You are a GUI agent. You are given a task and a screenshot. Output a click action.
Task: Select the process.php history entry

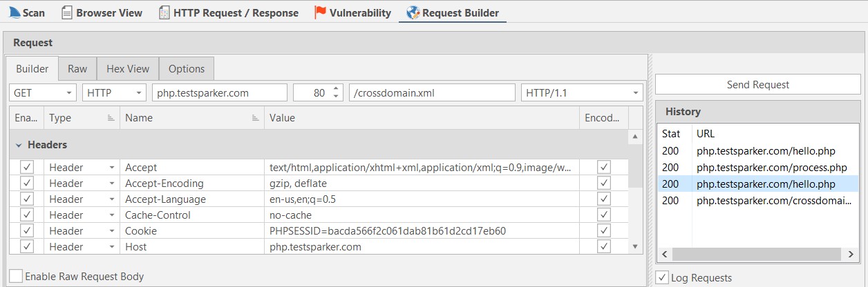(771, 168)
